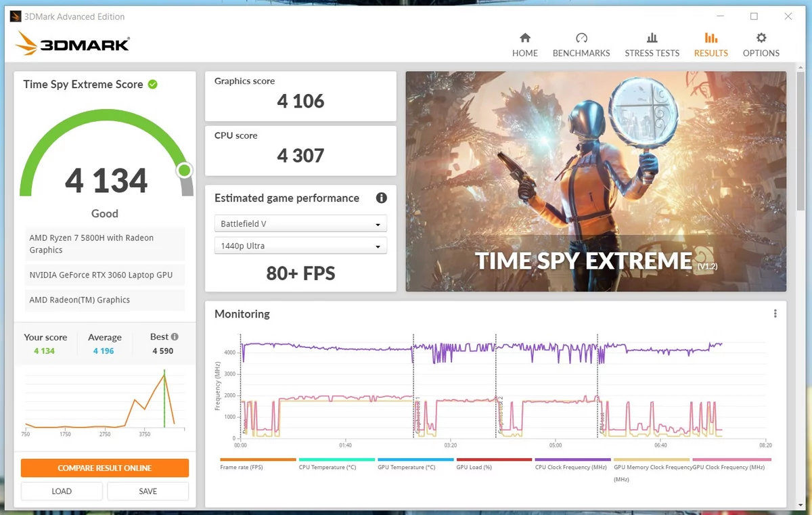Viewport: 812px width, 515px height.
Task: Click the Good rating label
Action: tap(105, 213)
